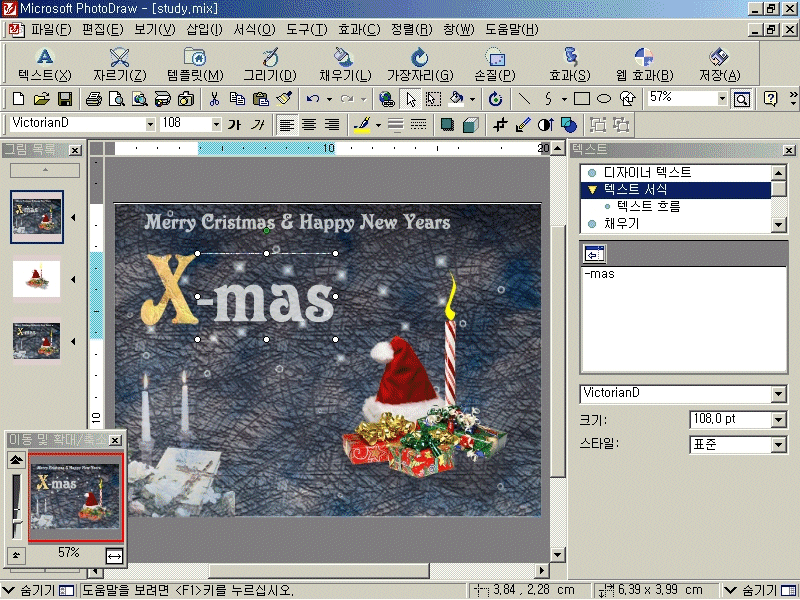Open the line color dropdown arrow
Image resolution: width=800 pixels, height=600 pixels.
click(378, 124)
